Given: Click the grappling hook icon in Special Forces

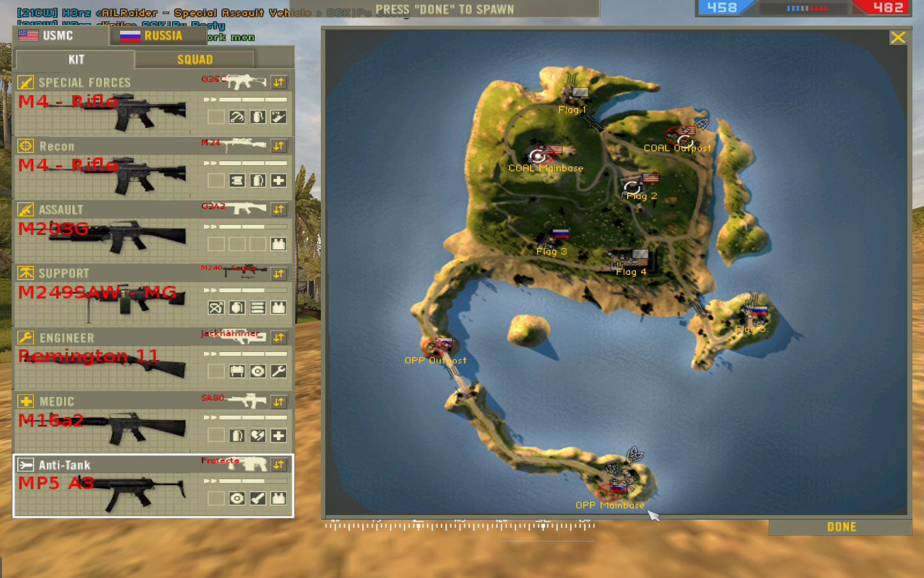Looking at the screenshot, I should [x=237, y=117].
